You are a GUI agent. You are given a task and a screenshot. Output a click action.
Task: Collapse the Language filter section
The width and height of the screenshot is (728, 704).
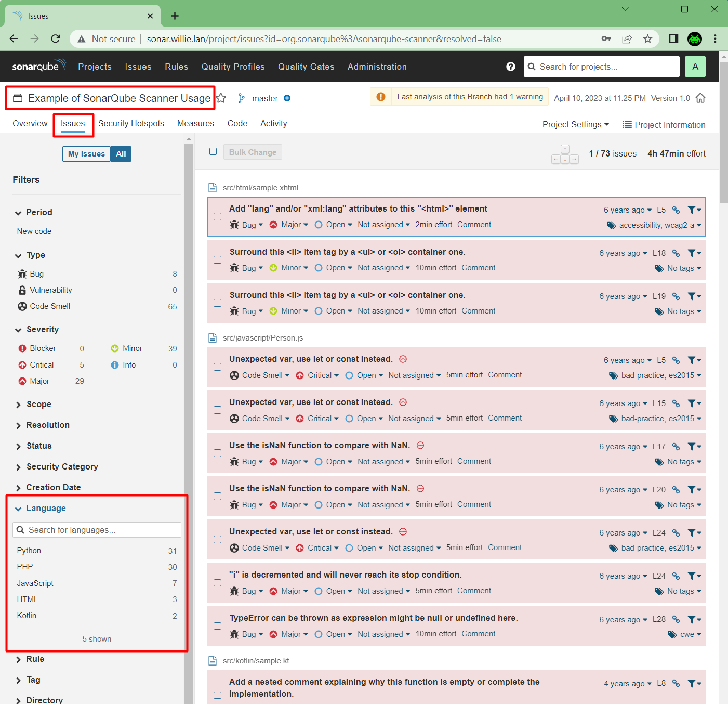pos(41,509)
